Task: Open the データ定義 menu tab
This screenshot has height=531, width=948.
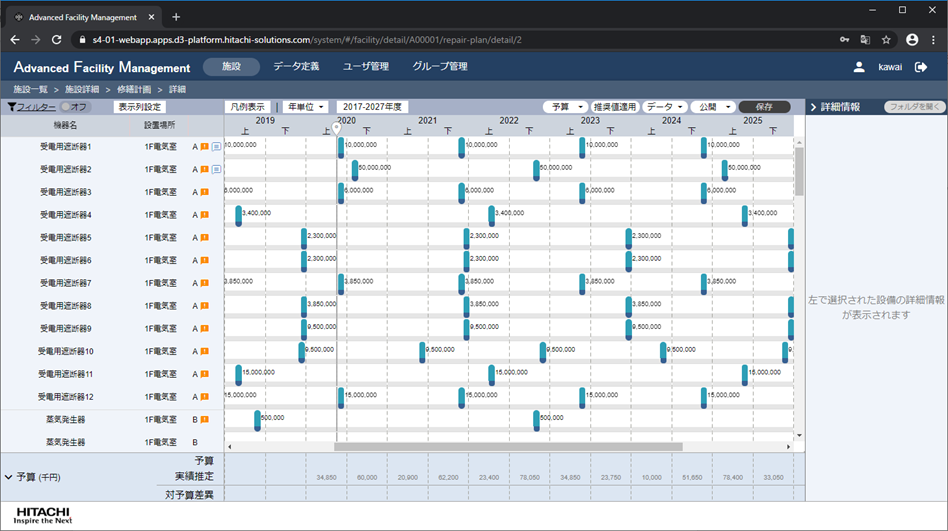Action: (x=296, y=67)
